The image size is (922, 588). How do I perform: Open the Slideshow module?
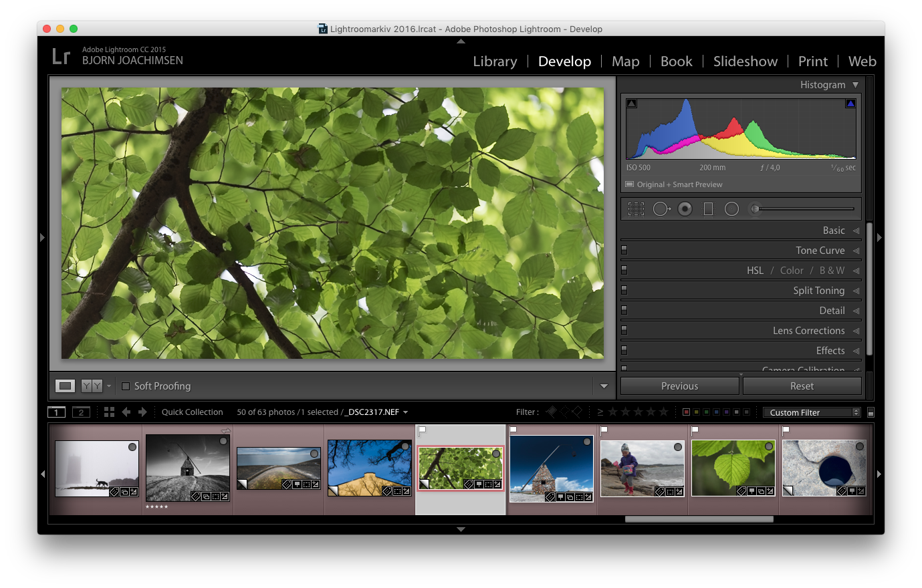(745, 61)
